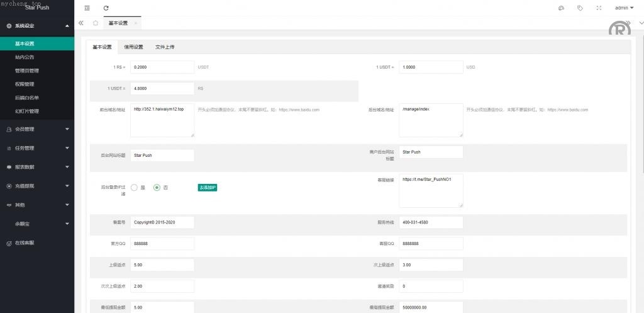Open the admin user dropdown

tap(624, 8)
